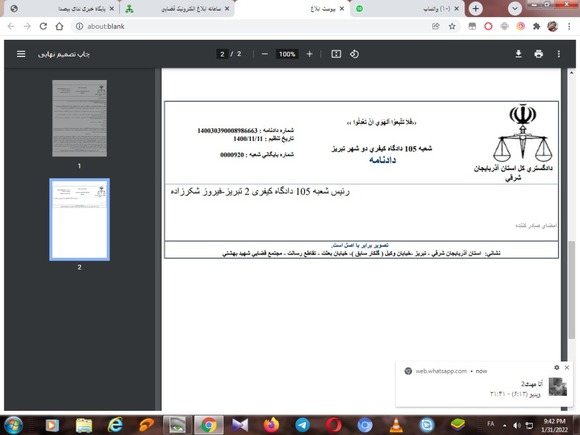Click the 100% zoom level field

[x=287, y=54]
